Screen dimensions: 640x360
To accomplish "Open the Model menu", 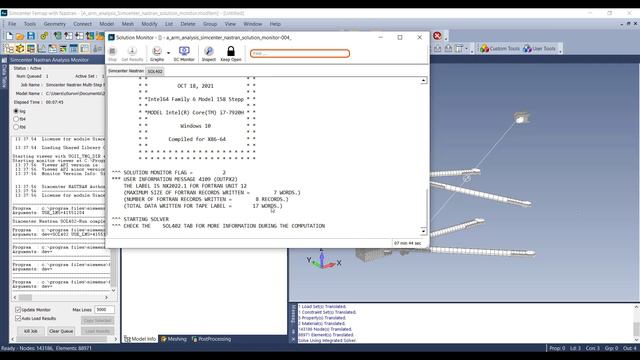I will coord(107,24).
